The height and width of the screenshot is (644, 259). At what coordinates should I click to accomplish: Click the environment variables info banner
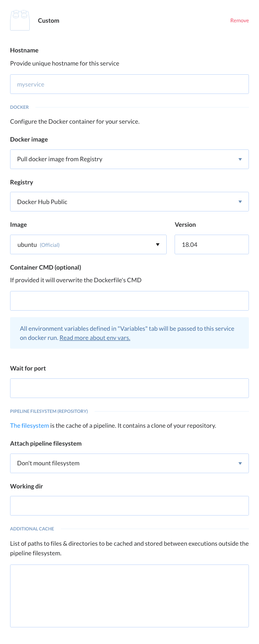pyautogui.click(x=129, y=333)
